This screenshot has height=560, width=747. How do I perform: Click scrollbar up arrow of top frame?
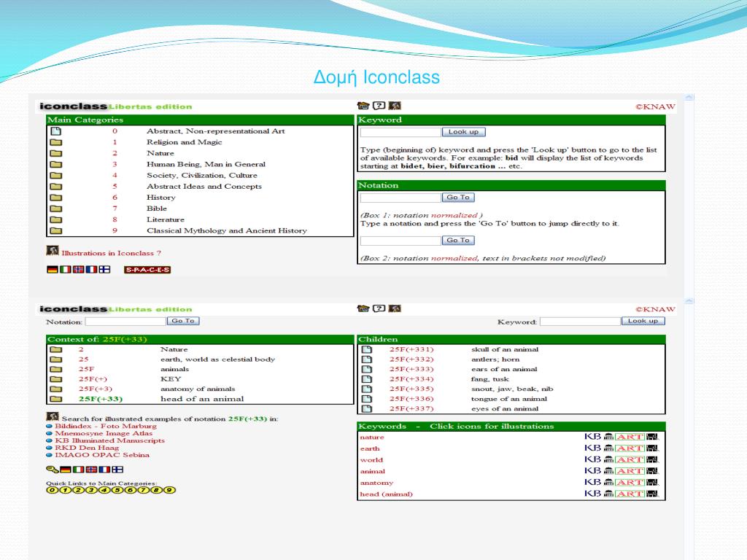click(x=689, y=98)
